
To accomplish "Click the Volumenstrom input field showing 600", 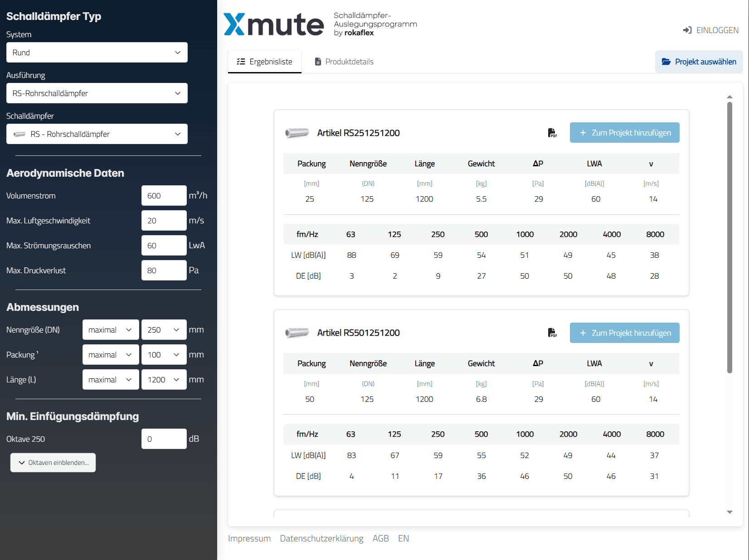I will tap(164, 195).
